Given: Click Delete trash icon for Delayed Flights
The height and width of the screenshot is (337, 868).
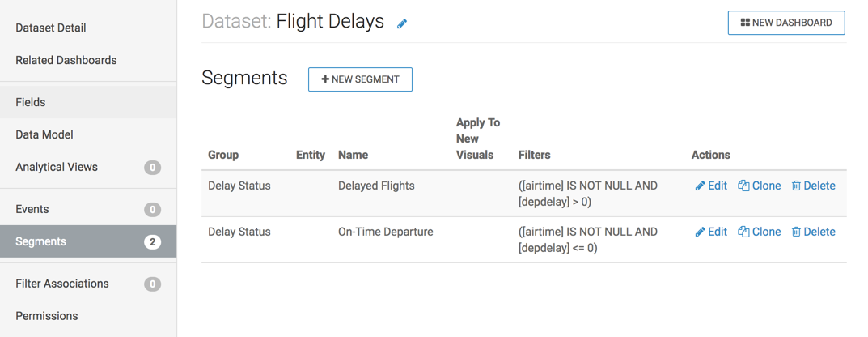Looking at the screenshot, I should pyautogui.click(x=796, y=186).
